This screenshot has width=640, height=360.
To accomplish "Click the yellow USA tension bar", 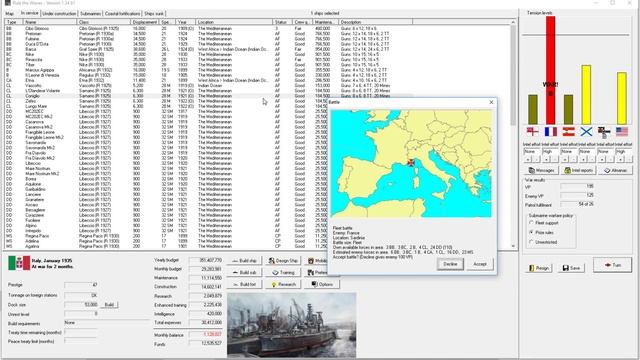I will click(x=622, y=98).
